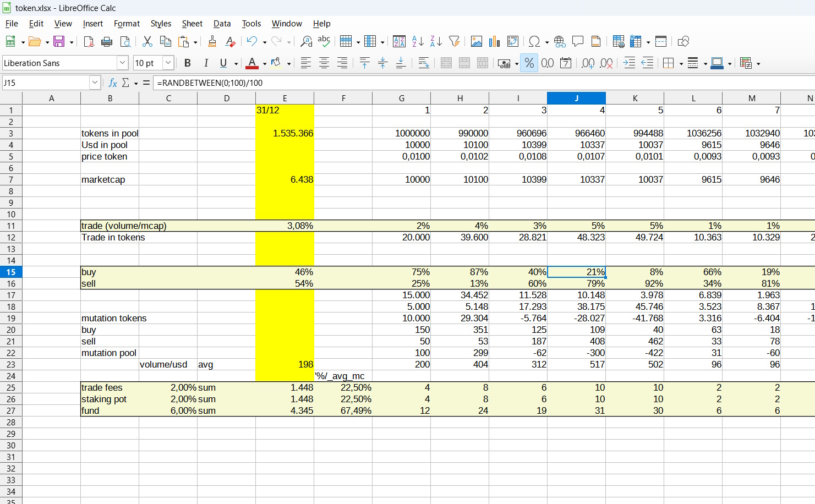Open the Function Wizard
Viewport: 815px width, 504px height.
(x=113, y=83)
